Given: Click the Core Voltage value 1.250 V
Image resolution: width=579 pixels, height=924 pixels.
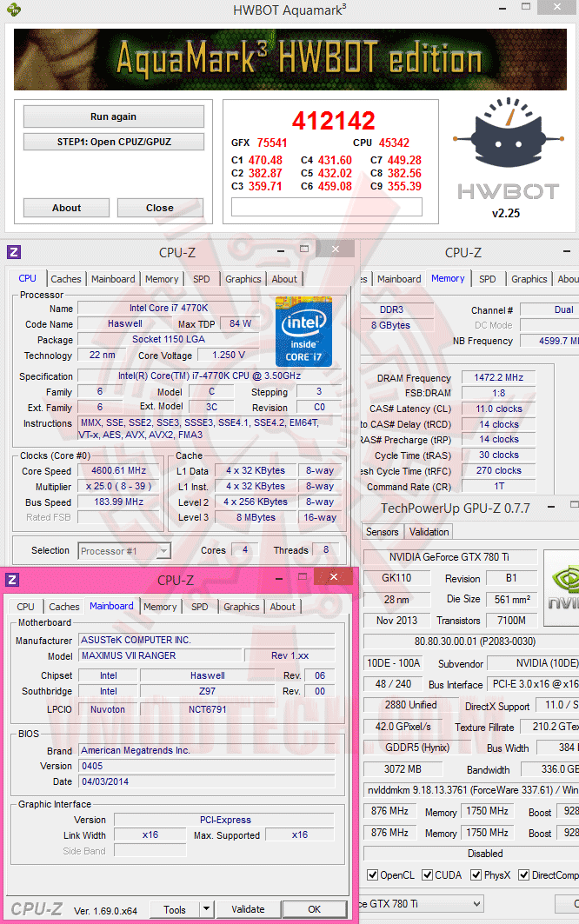Looking at the screenshot, I should [x=228, y=355].
